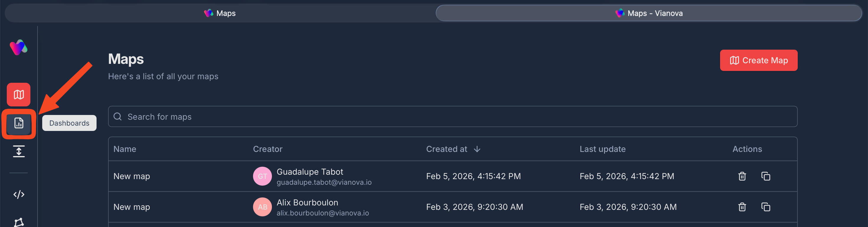Switch to the Maps - Vianova tab
The height and width of the screenshot is (227, 868).
coord(649,13)
